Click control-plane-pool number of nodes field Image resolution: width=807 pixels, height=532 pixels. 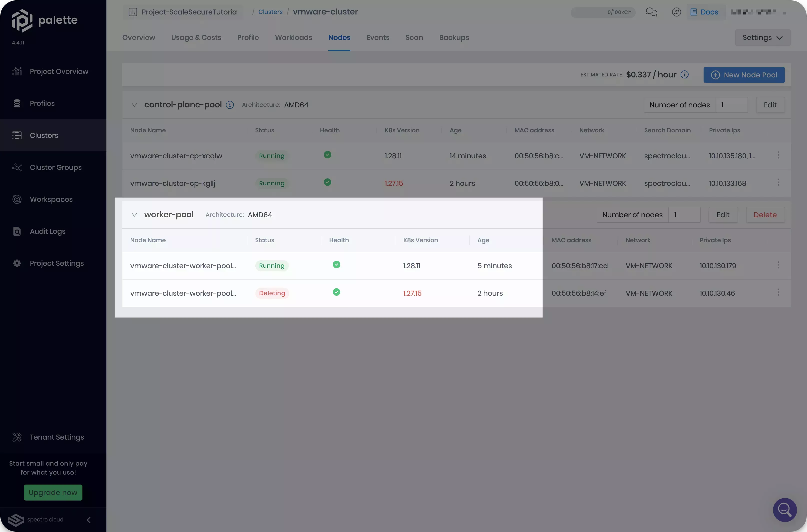click(731, 105)
